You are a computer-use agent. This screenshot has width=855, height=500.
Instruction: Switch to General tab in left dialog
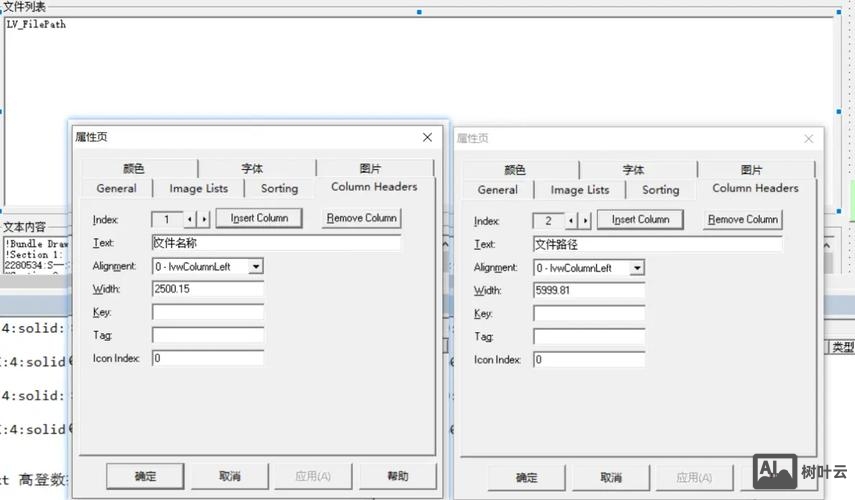[116, 188]
